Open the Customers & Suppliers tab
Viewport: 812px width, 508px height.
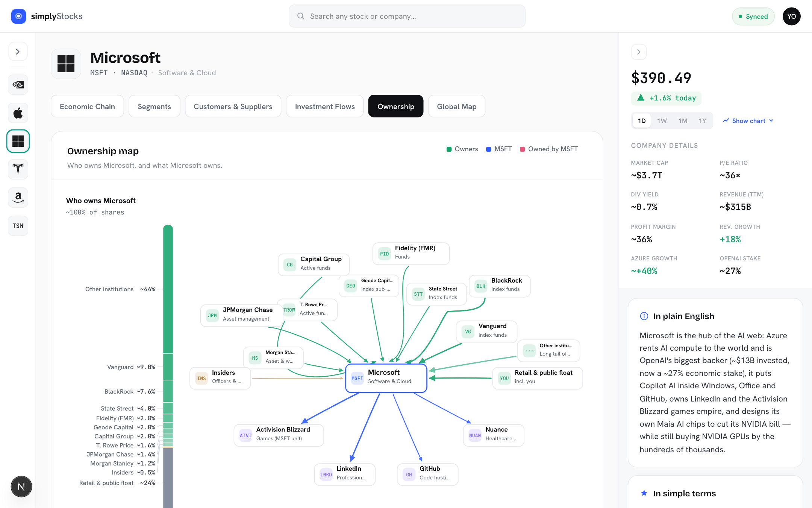click(x=233, y=106)
